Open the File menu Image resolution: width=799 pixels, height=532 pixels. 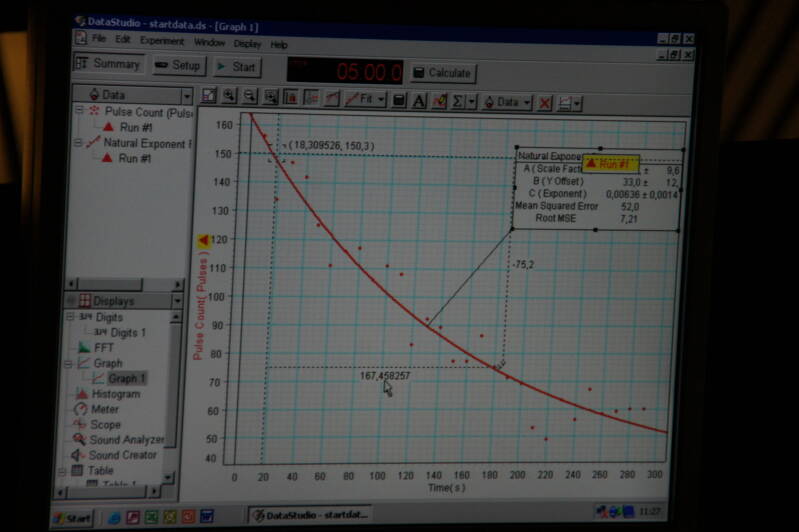(99, 39)
